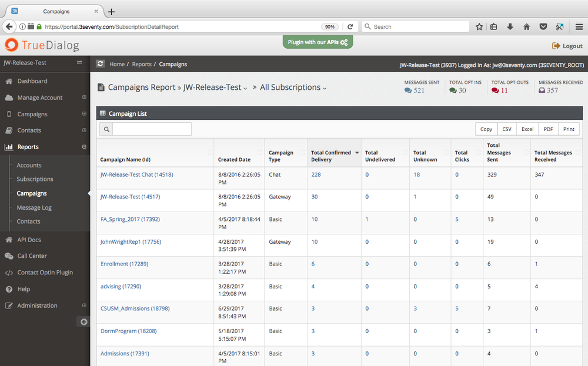Viewport: 588px width, 366px height.
Task: Reload the page with browser refresh icon
Action: (x=350, y=26)
